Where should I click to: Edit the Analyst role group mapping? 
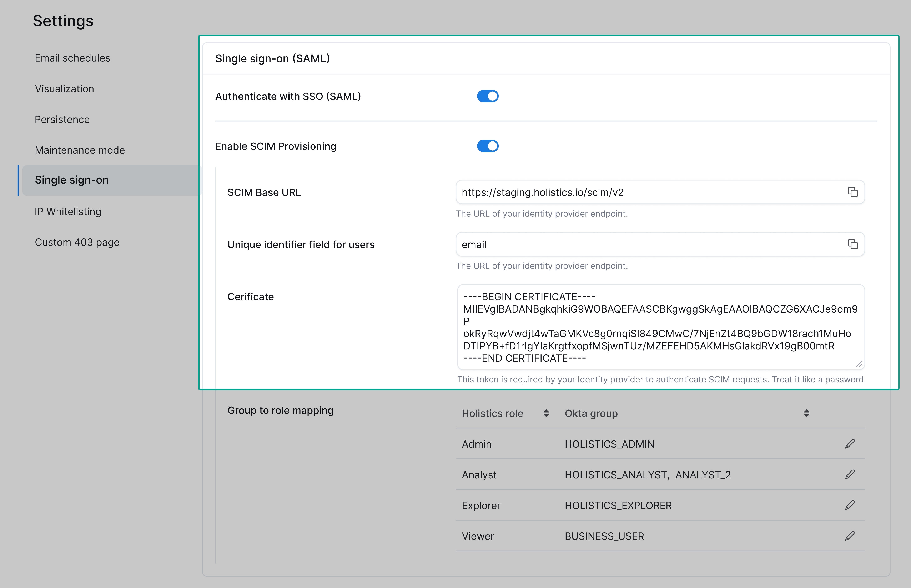(x=851, y=474)
